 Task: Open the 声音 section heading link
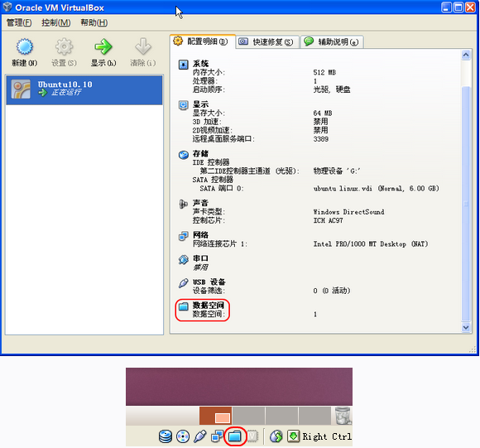pos(200,203)
